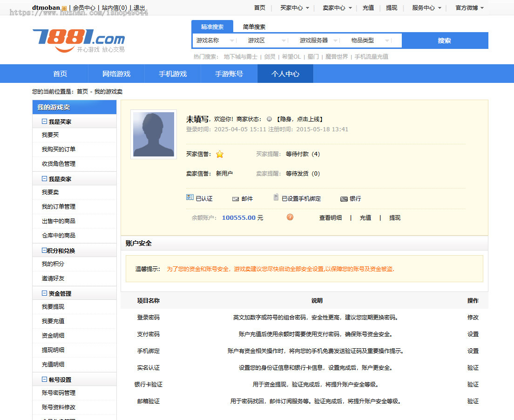Open 首页 in the blue navigation bar
The image size is (514, 420).
click(x=60, y=74)
